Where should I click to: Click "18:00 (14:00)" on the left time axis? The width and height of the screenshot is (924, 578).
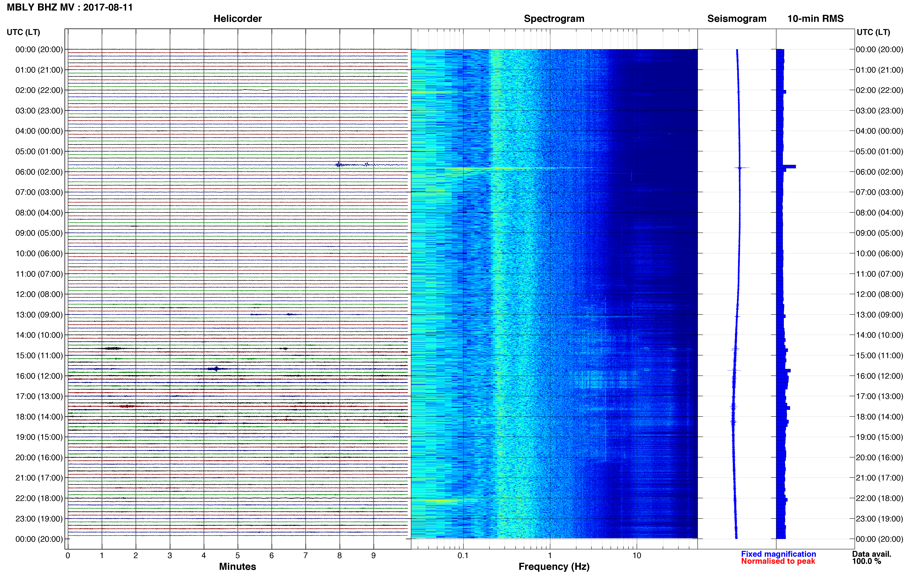click(x=39, y=417)
